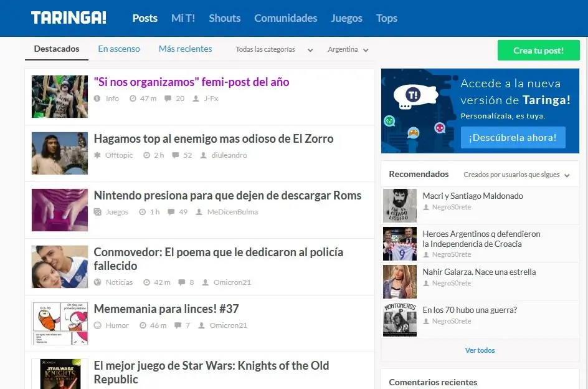Open Tops in the top navigation

click(x=387, y=18)
